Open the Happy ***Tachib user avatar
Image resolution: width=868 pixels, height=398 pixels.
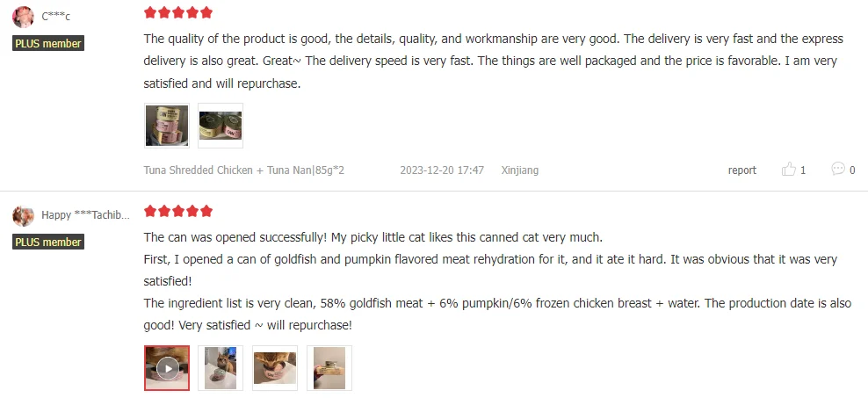(x=24, y=215)
